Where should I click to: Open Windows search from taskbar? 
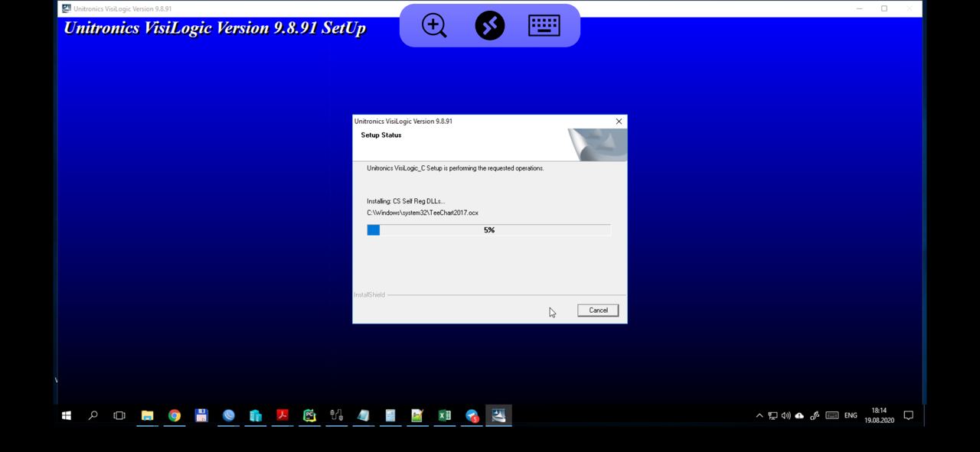[93, 415]
